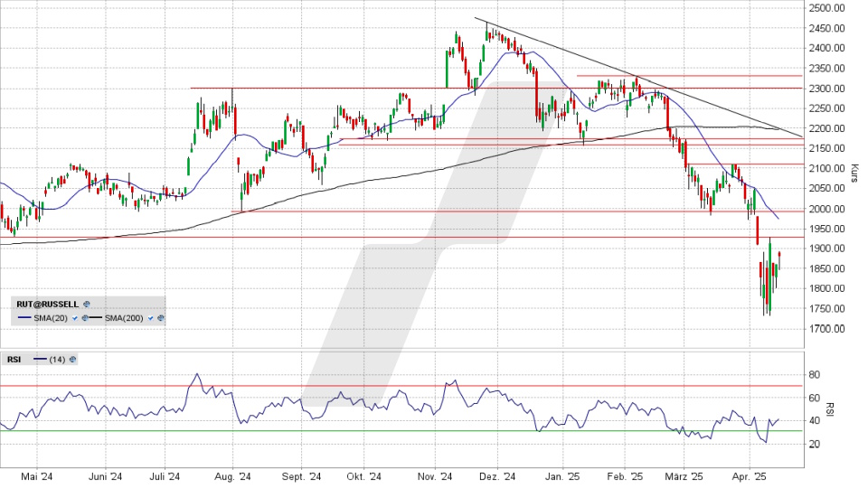
Task: Click the SMA(20) legend label
Action: (51, 318)
